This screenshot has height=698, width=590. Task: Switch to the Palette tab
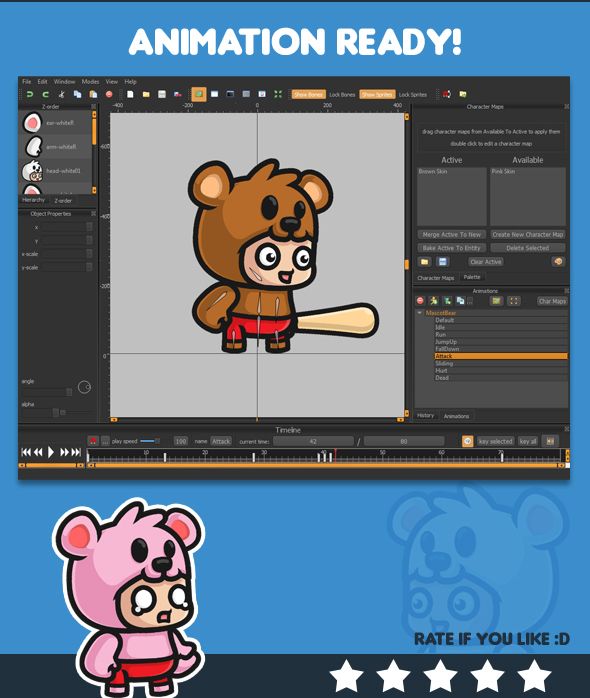(x=472, y=277)
